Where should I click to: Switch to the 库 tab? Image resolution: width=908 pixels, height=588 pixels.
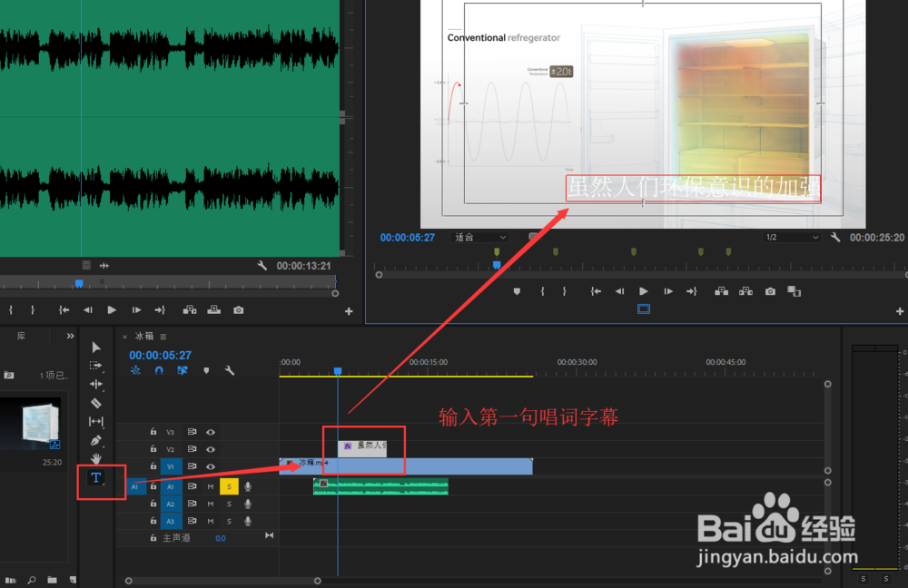click(21, 336)
